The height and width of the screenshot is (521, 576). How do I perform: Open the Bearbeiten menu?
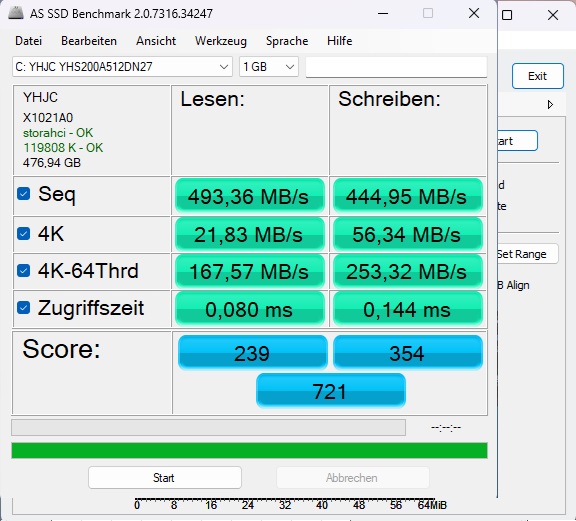89,41
